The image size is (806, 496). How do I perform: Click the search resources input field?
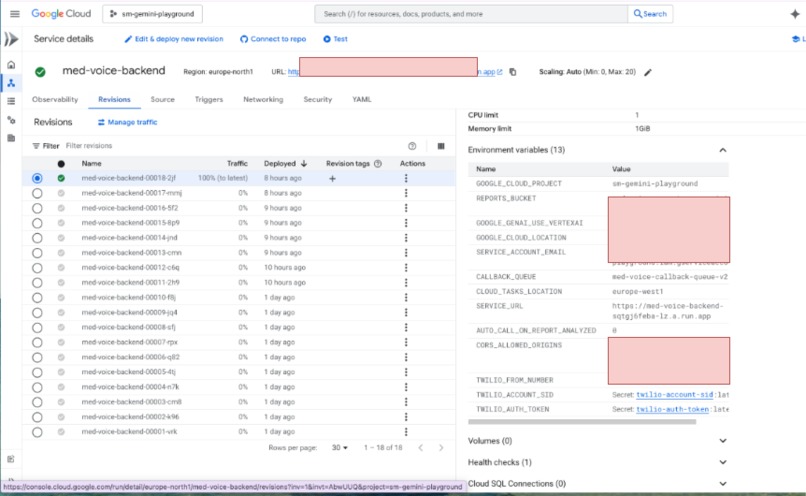pos(471,14)
